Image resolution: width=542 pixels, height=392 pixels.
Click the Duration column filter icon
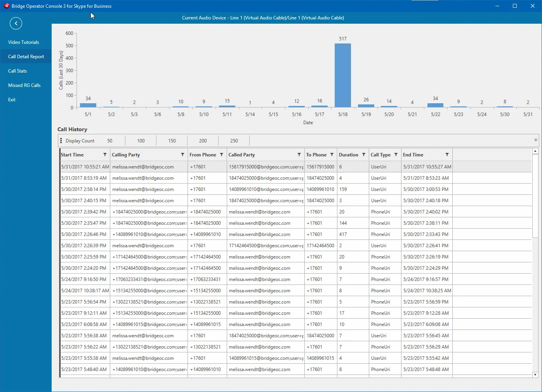[x=364, y=154]
